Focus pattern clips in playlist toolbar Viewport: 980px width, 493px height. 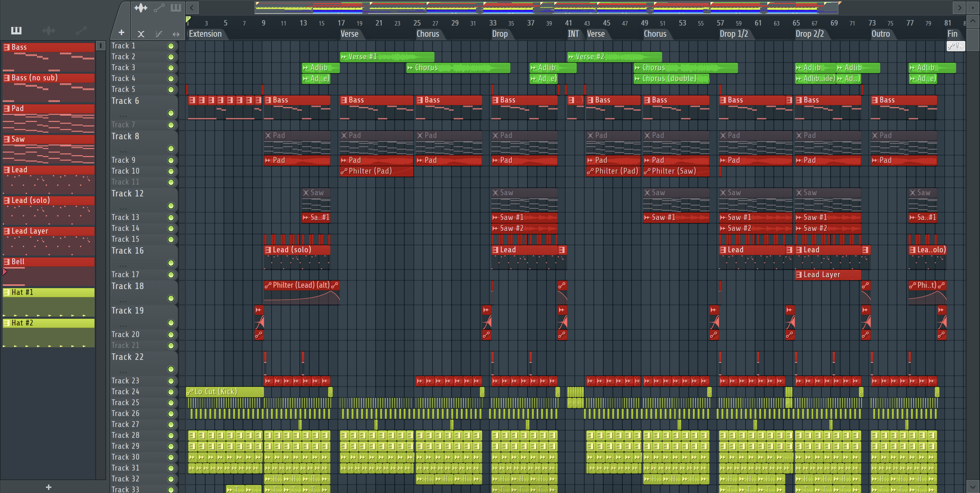[x=176, y=7]
